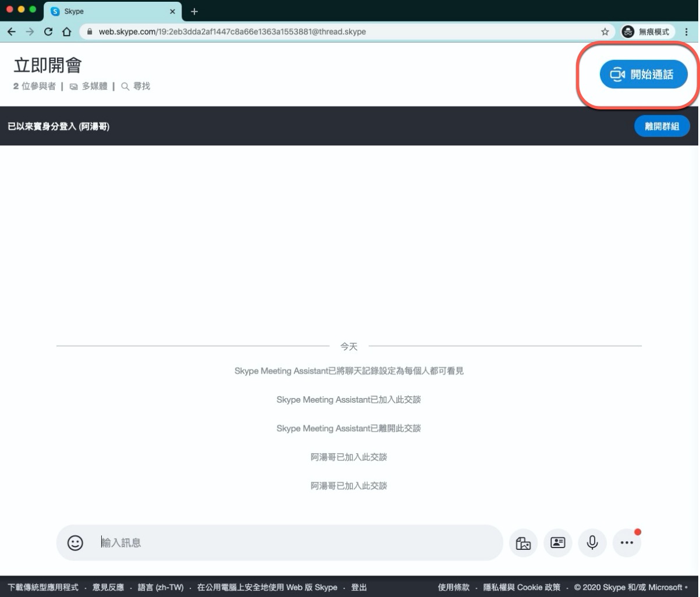Click the Skype favicon in the tab
The width and height of the screenshot is (700, 597).
point(55,12)
